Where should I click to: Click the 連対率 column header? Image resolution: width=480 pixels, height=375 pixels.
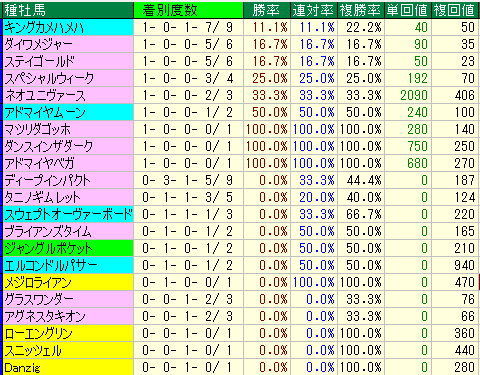pyautogui.click(x=313, y=10)
